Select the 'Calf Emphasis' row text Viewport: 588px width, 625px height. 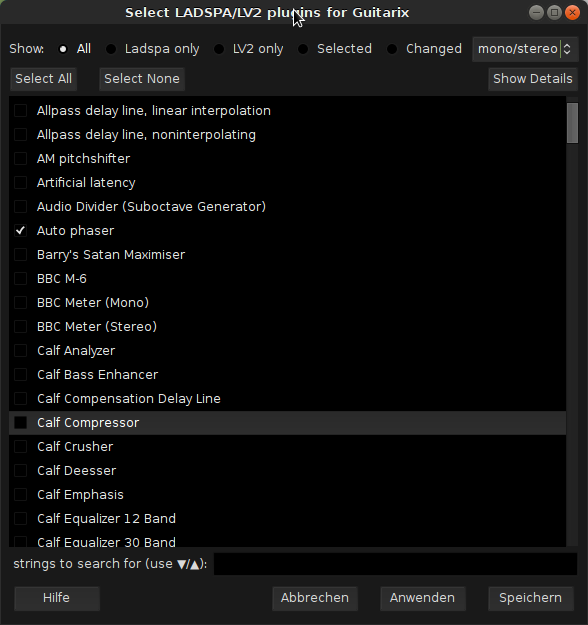80,495
